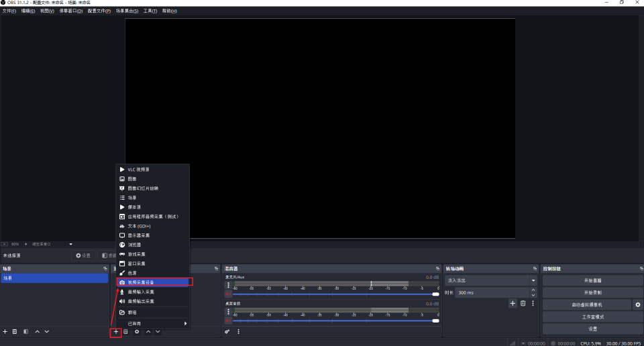Open transition properties three-dot menu
The height and width of the screenshot is (346, 644).
(x=533, y=303)
